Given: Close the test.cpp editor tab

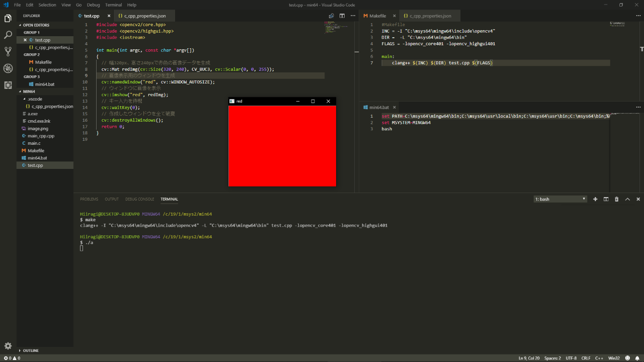Looking at the screenshot, I should click(x=109, y=16).
